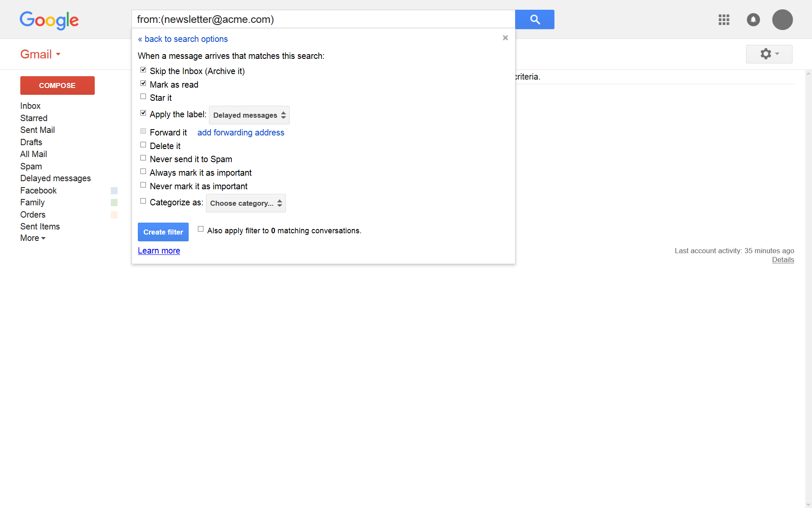Image resolution: width=812 pixels, height=508 pixels.
Task: Open the notifications bell
Action: click(753, 19)
